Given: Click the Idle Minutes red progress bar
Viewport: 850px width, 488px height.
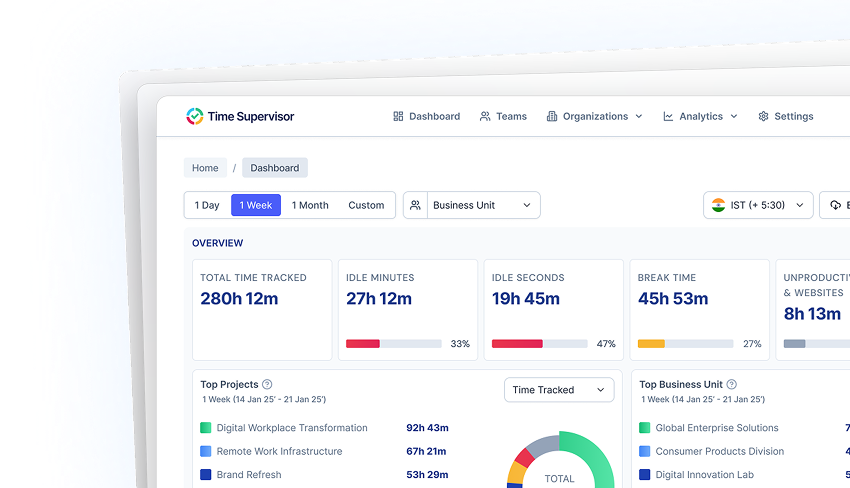Looking at the screenshot, I should click(363, 343).
